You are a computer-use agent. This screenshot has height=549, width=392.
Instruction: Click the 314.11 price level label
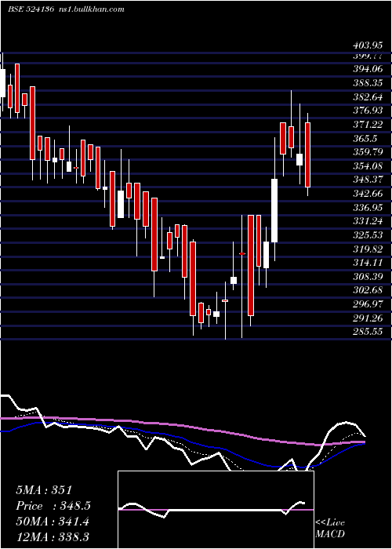[x=368, y=263]
